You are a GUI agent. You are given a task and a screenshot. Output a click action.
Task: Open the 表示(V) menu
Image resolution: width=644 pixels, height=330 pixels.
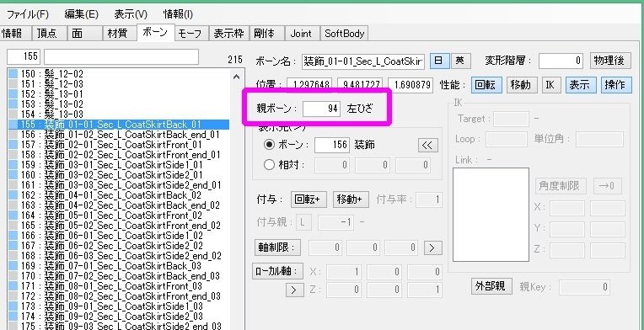click(x=131, y=14)
